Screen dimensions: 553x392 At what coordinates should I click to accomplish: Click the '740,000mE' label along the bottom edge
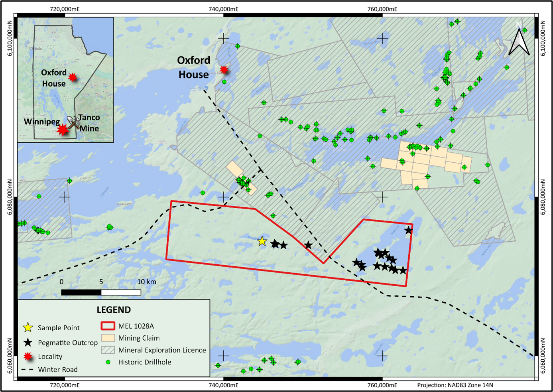click(224, 385)
